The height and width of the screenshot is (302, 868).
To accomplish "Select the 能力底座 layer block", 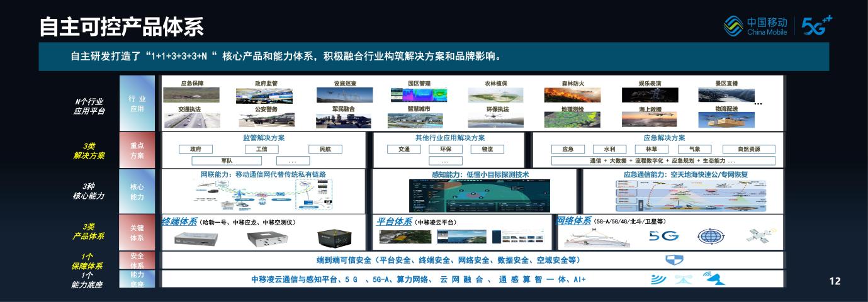I will tap(137, 279).
